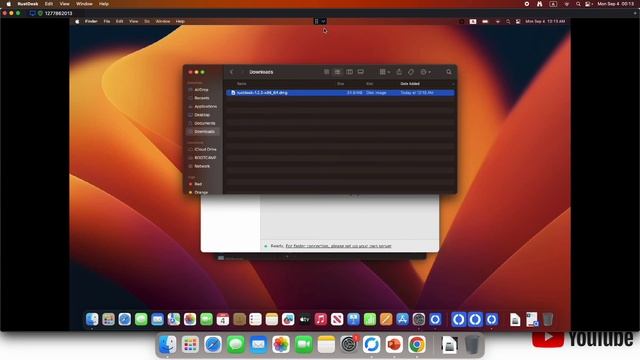Click the faster connection own-server link
This screenshot has height=360, width=640.
coord(338,246)
